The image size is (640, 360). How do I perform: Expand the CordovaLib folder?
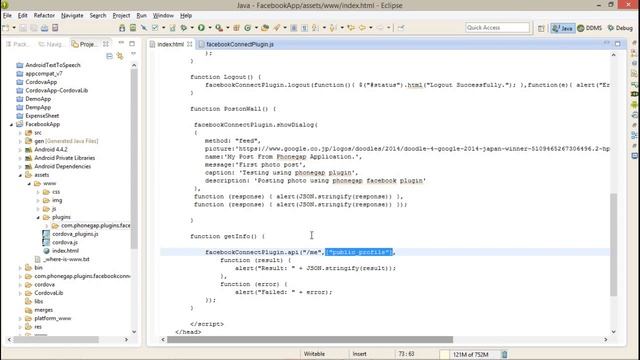pyautogui.click(x=20, y=293)
